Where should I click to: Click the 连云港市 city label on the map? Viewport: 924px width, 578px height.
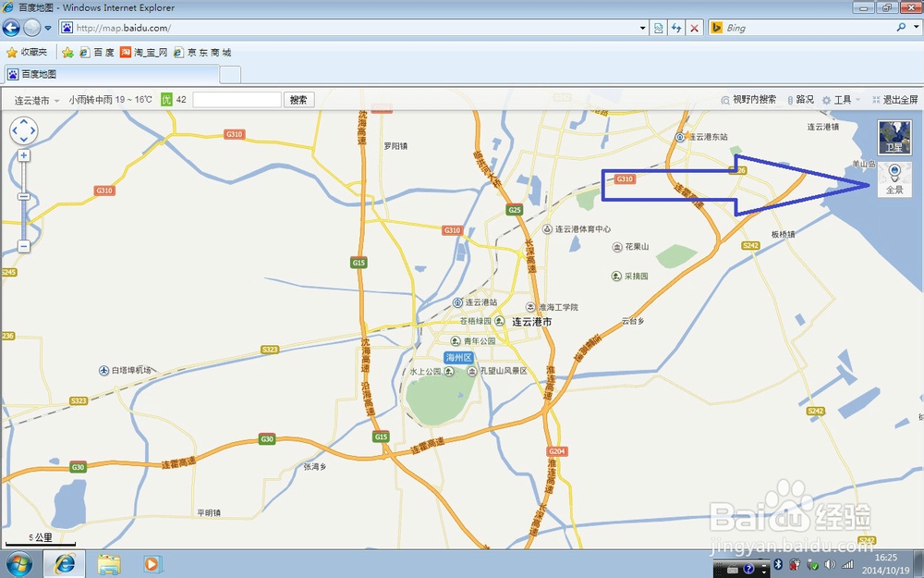tap(531, 322)
